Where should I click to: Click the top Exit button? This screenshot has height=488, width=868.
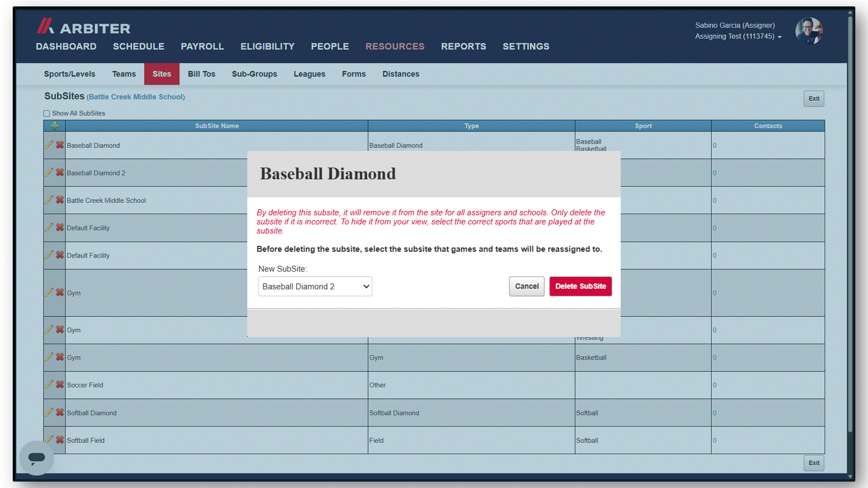coord(814,99)
